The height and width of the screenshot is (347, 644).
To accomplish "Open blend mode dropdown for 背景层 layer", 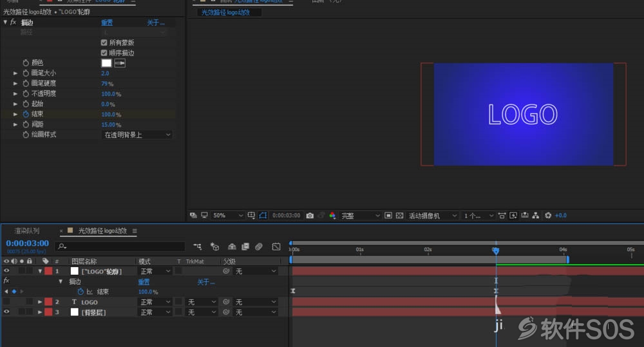I will click(155, 312).
